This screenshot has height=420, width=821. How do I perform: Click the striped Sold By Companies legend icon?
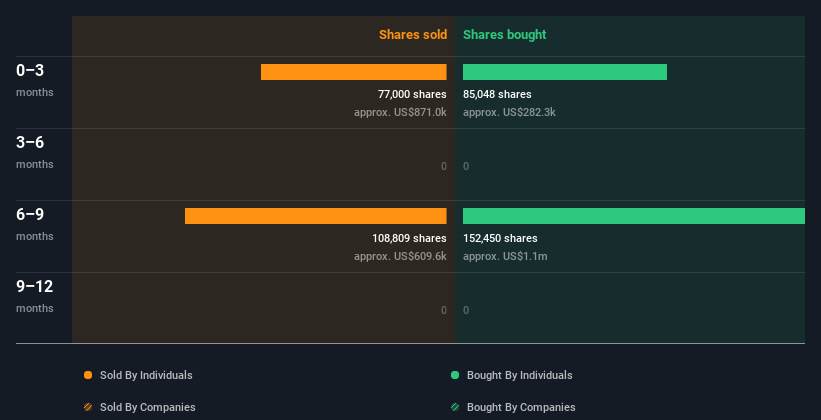coord(88,407)
